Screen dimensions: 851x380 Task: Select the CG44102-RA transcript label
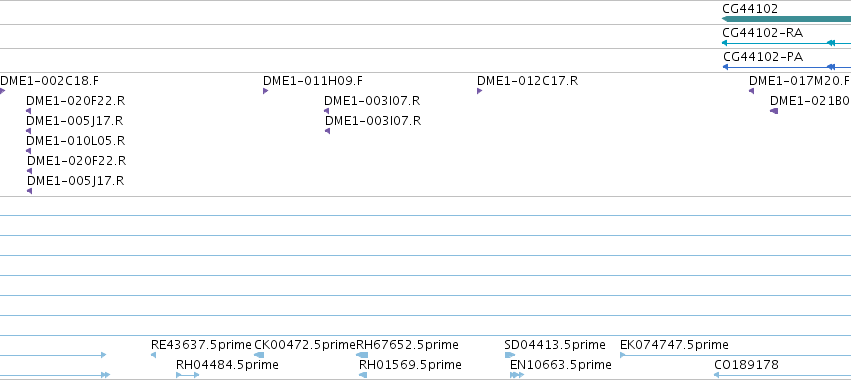[763, 33]
